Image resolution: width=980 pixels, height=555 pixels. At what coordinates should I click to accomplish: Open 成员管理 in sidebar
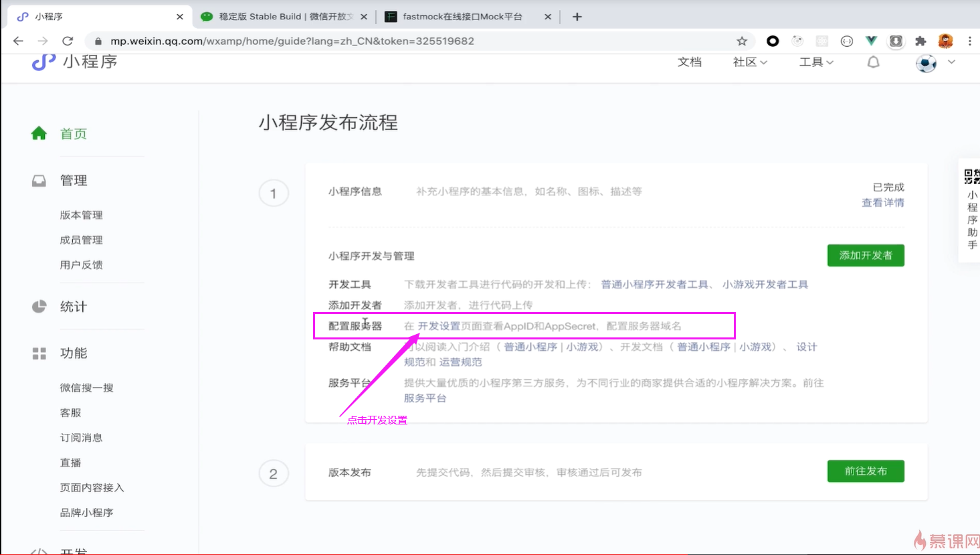coord(81,240)
